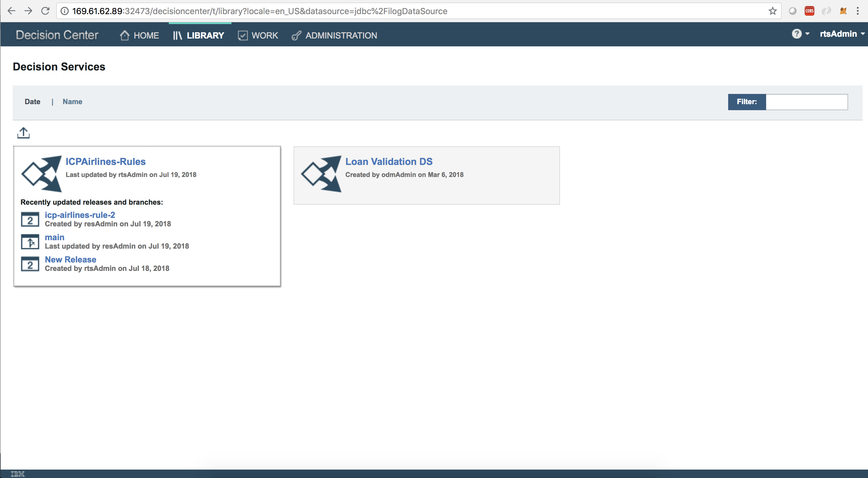Open the ADMINISTRATION tab
This screenshot has height=478, width=868.
tap(334, 35)
